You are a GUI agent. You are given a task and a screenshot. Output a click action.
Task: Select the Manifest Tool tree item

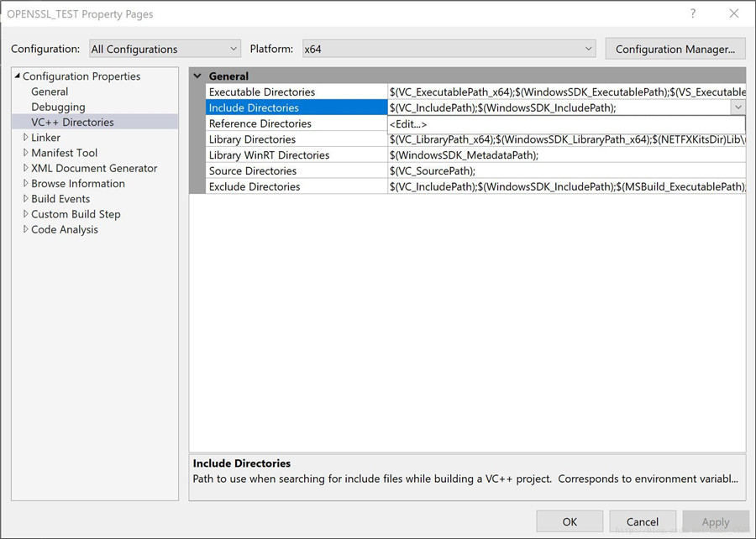pos(64,153)
